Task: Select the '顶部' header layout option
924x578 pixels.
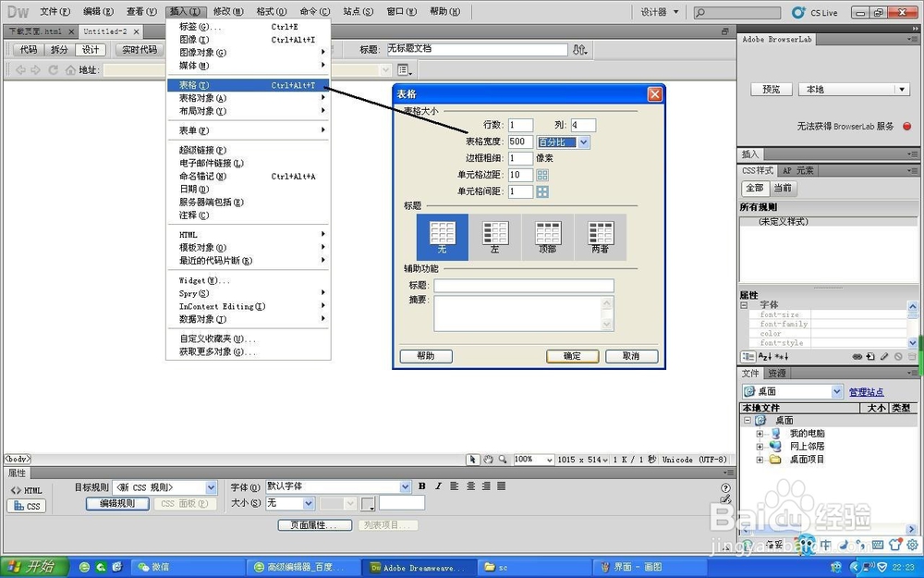Action: point(547,237)
